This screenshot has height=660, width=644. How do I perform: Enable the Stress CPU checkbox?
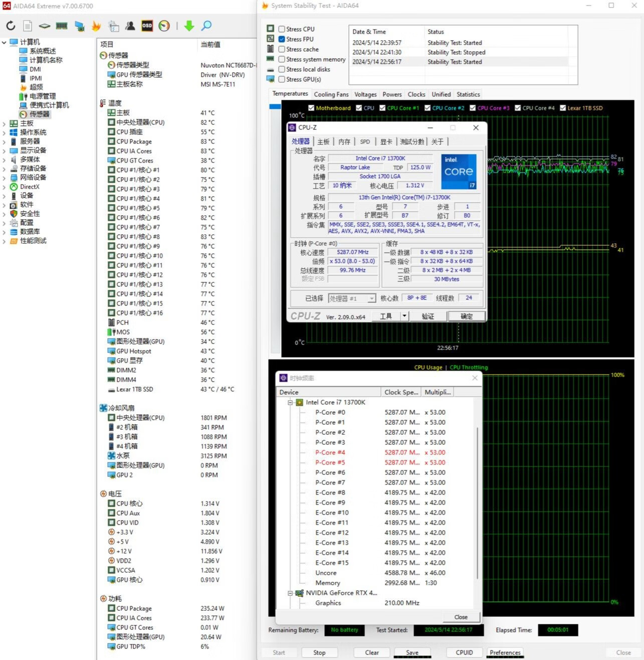pyautogui.click(x=282, y=29)
